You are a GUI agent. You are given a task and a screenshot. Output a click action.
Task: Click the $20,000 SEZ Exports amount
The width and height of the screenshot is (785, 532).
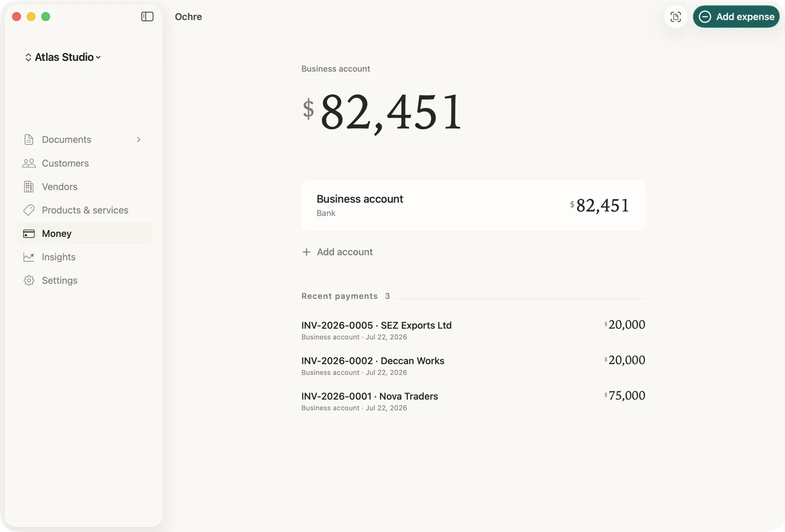pos(625,325)
